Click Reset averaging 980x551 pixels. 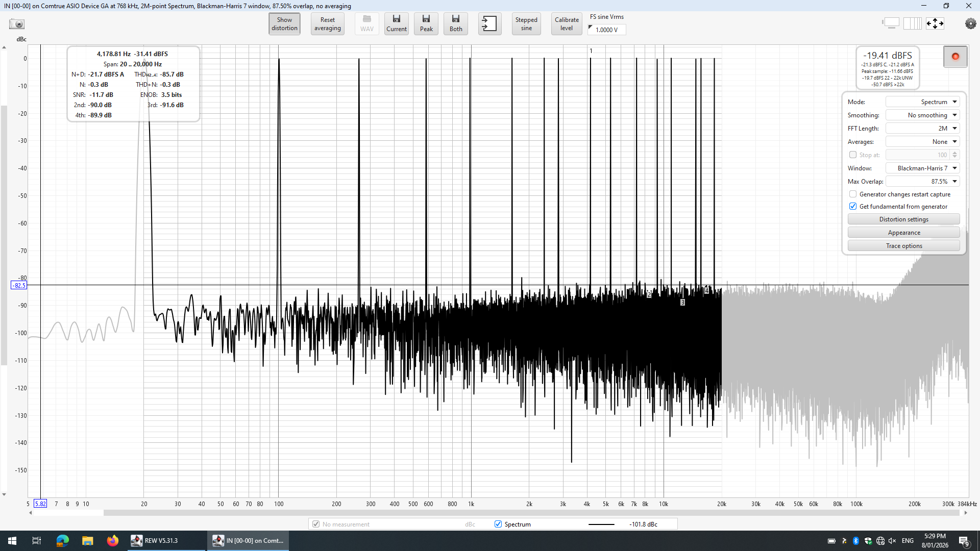(327, 23)
